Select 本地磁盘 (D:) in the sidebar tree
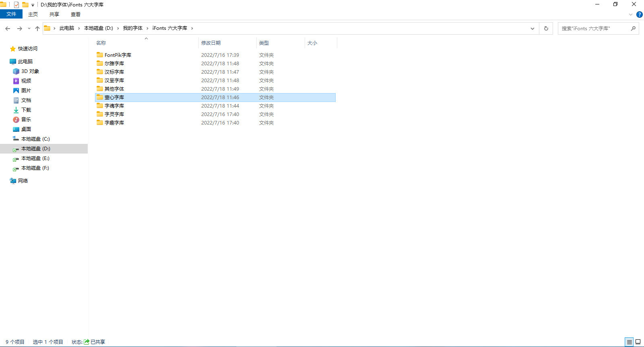The width and height of the screenshot is (644, 347). tap(44, 149)
